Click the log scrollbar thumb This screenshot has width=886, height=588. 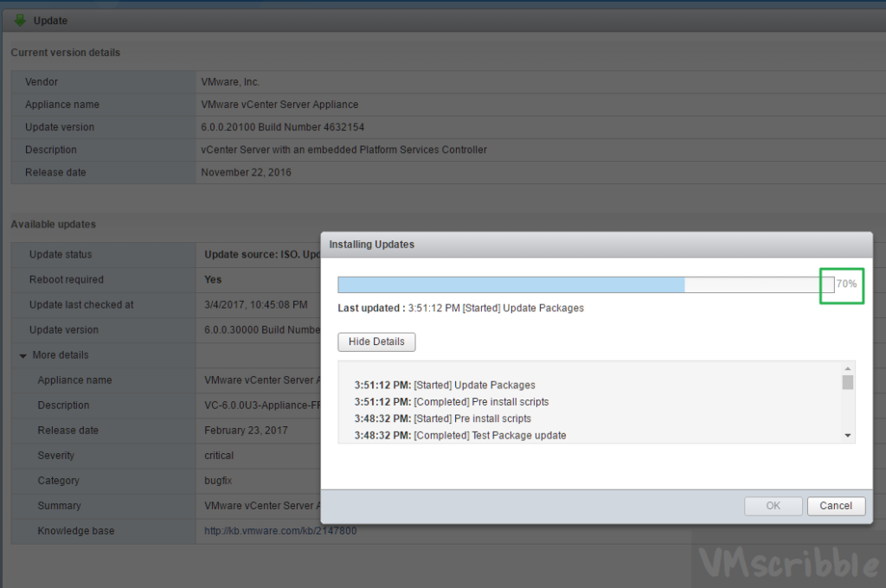(x=847, y=382)
